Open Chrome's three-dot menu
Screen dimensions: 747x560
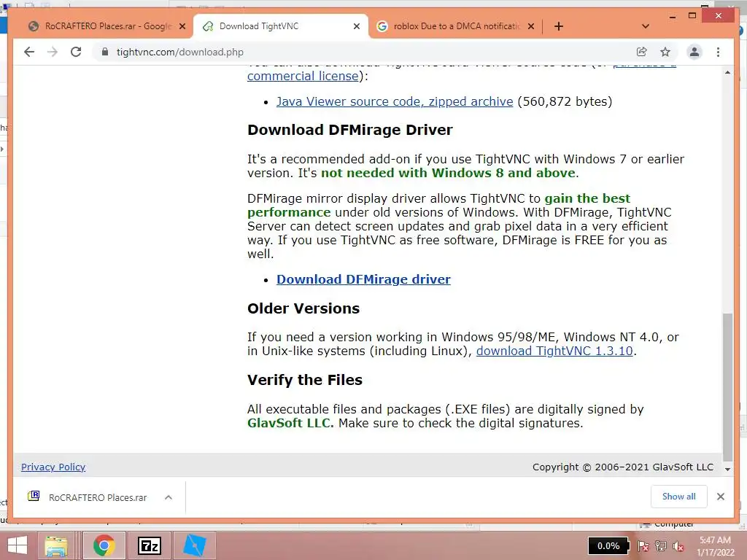pyautogui.click(x=718, y=52)
